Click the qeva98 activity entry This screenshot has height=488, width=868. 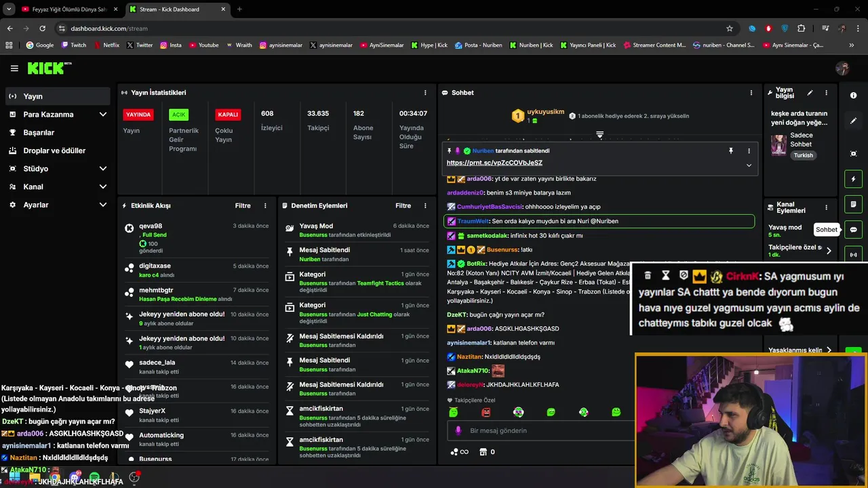click(x=197, y=238)
